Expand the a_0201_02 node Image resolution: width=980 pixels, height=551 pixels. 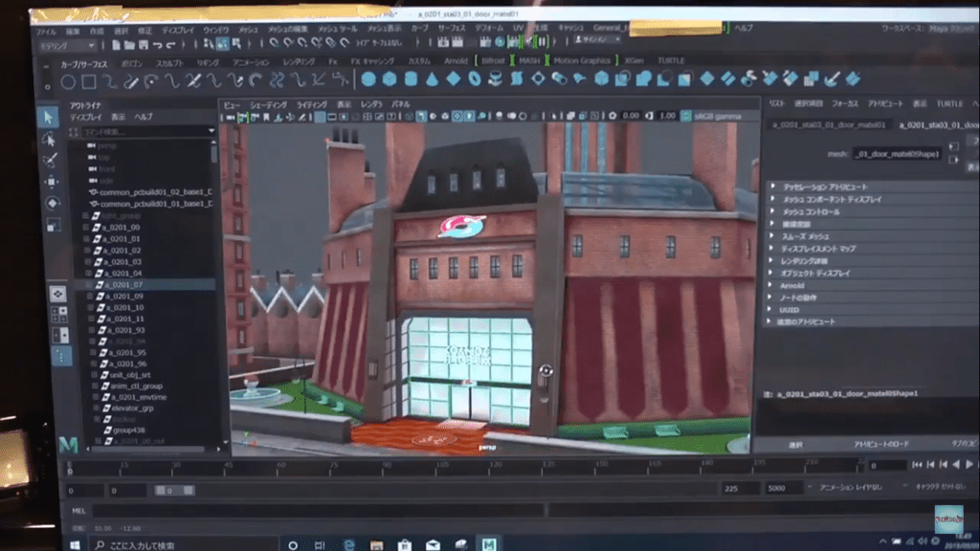coord(87,250)
